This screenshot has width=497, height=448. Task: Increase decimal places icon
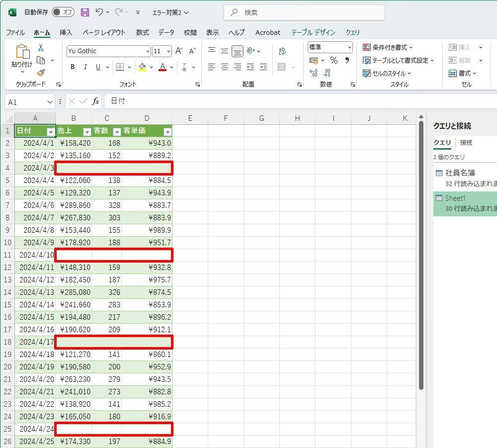[314, 73]
